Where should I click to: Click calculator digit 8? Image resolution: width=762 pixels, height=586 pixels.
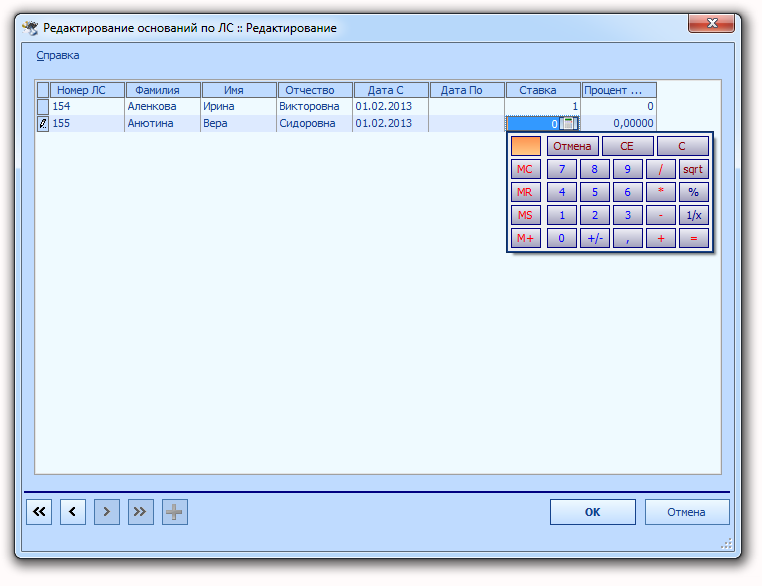(x=594, y=169)
